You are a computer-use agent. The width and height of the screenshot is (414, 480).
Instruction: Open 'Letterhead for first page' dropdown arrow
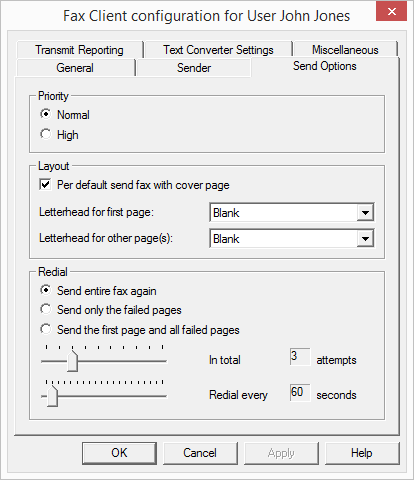(365, 212)
